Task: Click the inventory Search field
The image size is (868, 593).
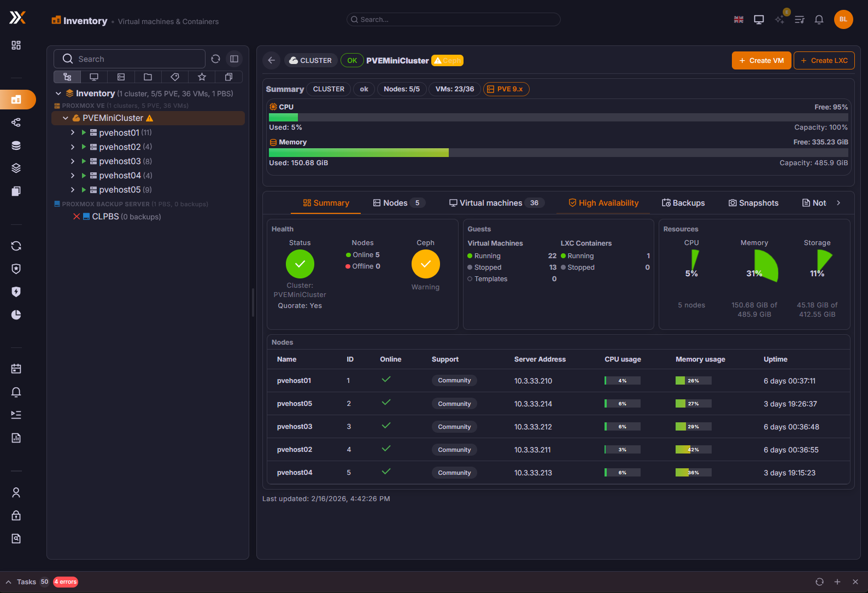Action: 130,59
